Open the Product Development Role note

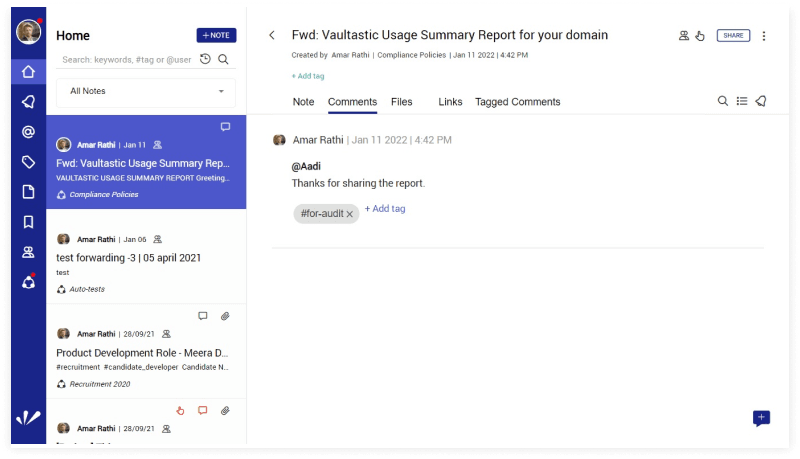pos(142,353)
